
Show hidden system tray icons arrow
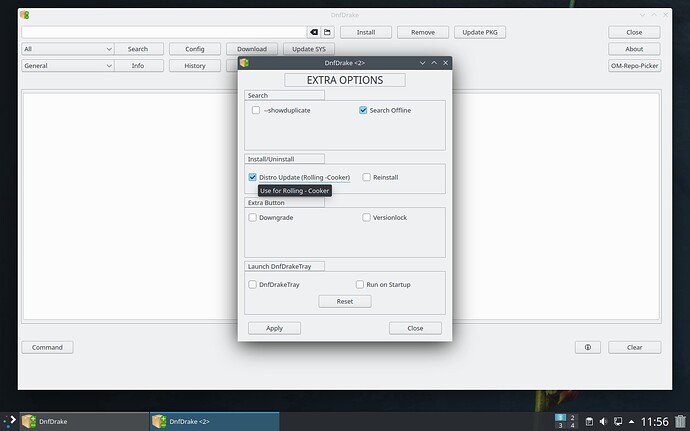click(631, 421)
